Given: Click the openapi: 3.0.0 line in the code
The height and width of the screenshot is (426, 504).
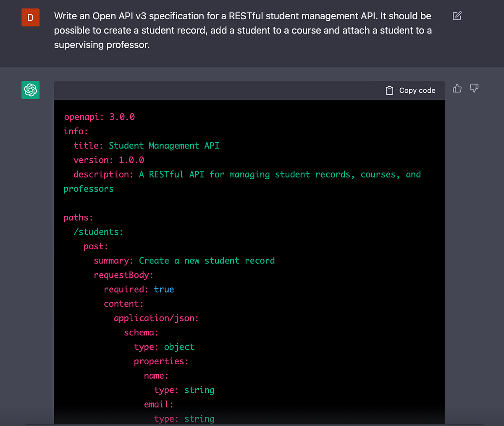Looking at the screenshot, I should coord(100,117).
